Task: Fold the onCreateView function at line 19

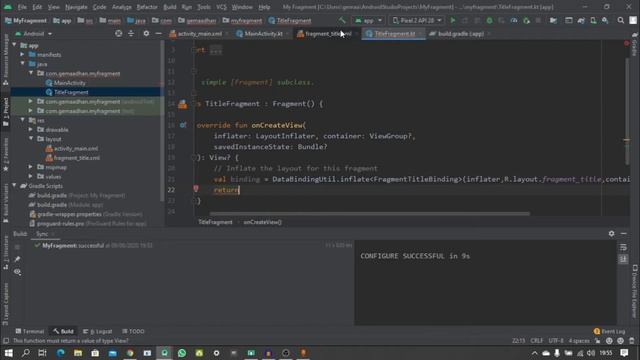Action: pyautogui.click(x=194, y=157)
